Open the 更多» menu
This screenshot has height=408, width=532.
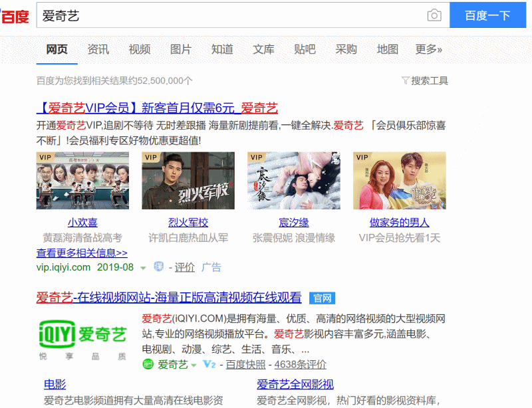pos(428,49)
